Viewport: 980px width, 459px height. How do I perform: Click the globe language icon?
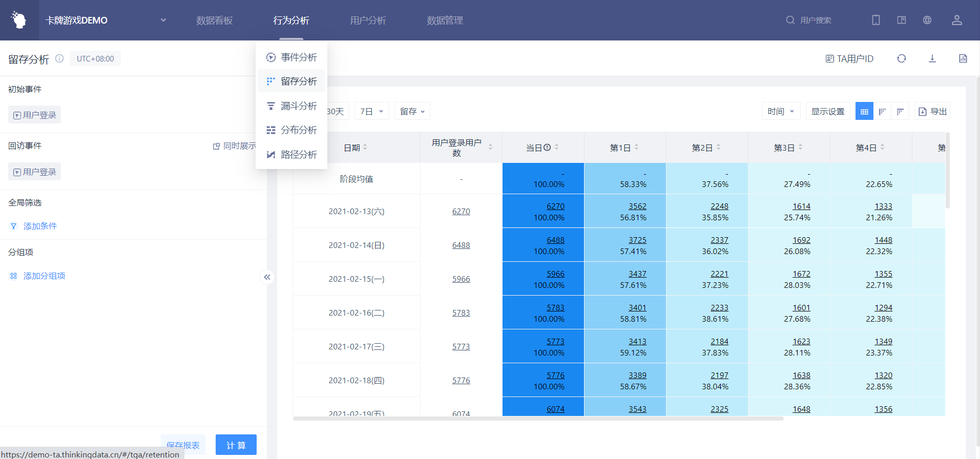pos(927,20)
